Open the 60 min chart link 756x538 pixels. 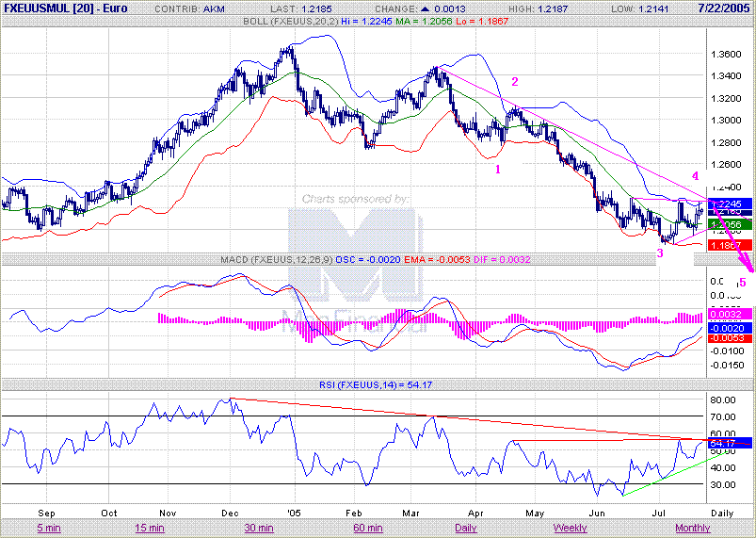pos(368,528)
